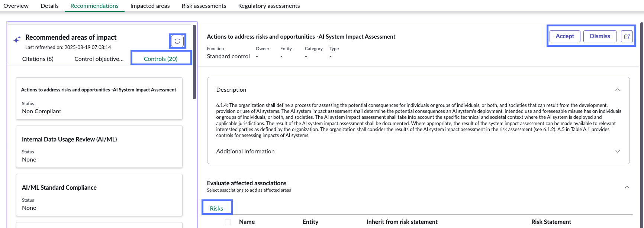This screenshot has width=644, height=228.
Task: Click the Accept button
Action: (565, 36)
